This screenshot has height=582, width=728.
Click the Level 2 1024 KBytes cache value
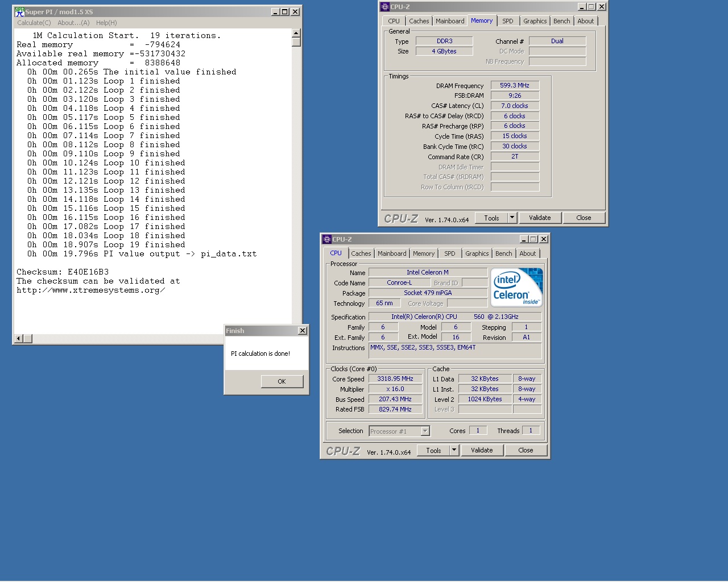click(485, 399)
